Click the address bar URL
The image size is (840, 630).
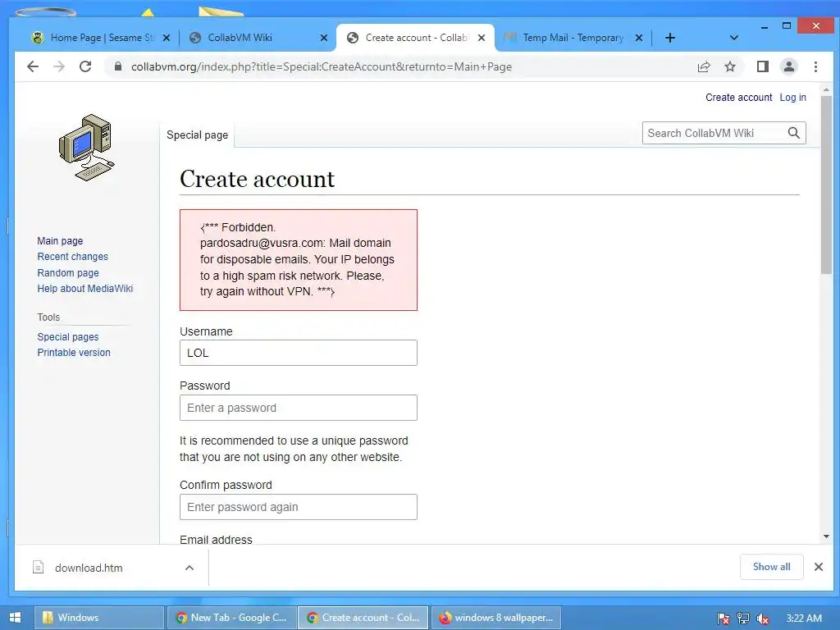click(x=322, y=66)
